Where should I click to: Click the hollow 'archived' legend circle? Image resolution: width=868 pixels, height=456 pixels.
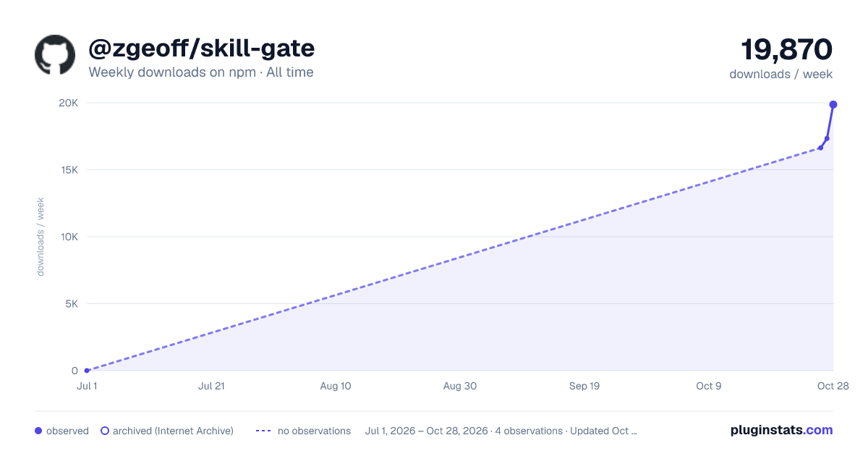point(104,431)
